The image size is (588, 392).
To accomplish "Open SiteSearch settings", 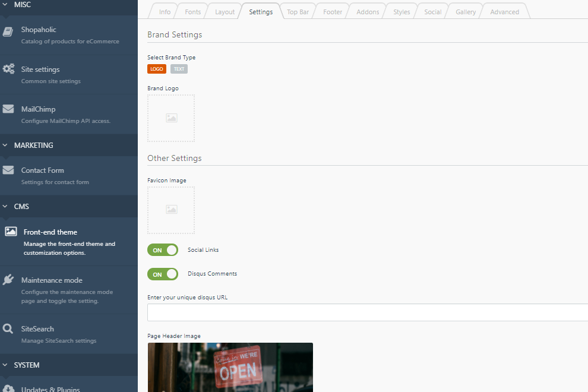I will [69, 334].
